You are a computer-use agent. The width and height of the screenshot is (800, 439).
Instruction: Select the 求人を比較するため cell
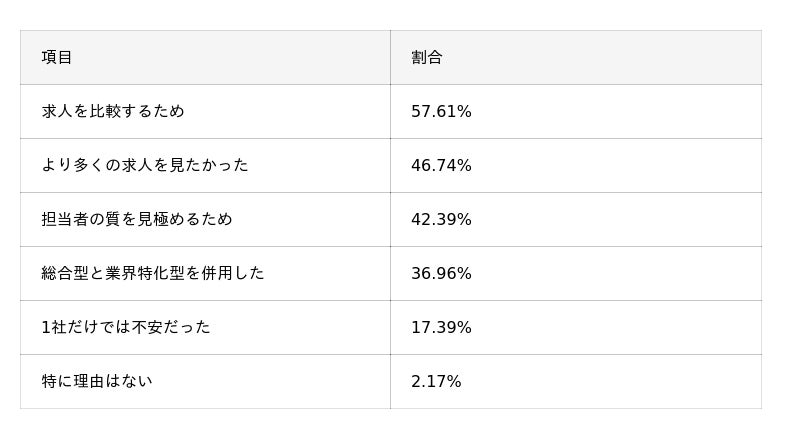click(113, 112)
